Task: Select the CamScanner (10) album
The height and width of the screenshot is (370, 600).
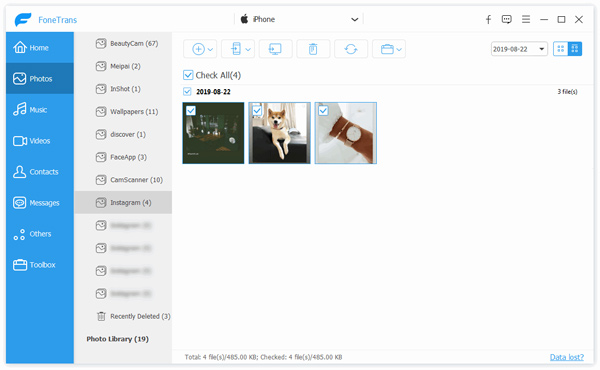Action: [124, 180]
